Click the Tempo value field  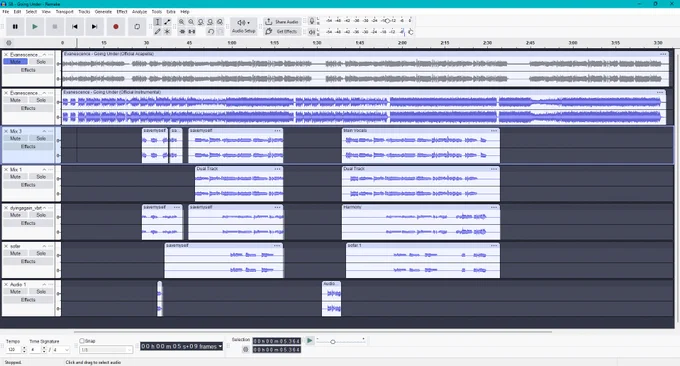(13, 350)
